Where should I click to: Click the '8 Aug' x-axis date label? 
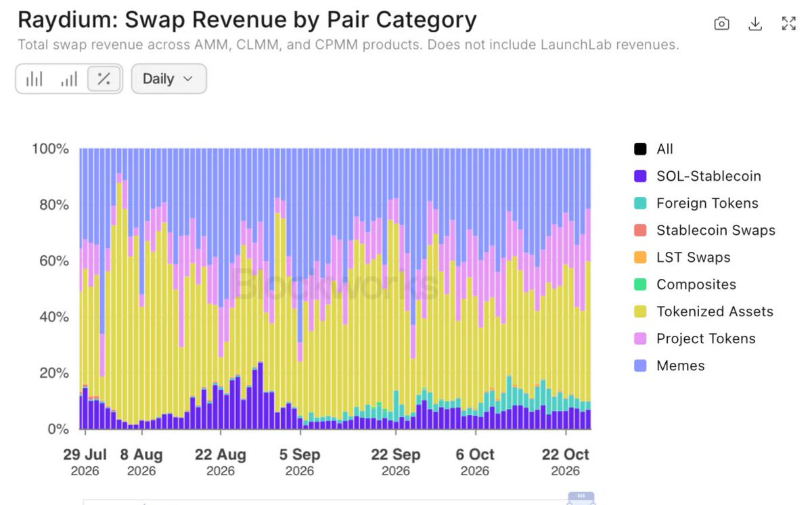tap(141, 455)
